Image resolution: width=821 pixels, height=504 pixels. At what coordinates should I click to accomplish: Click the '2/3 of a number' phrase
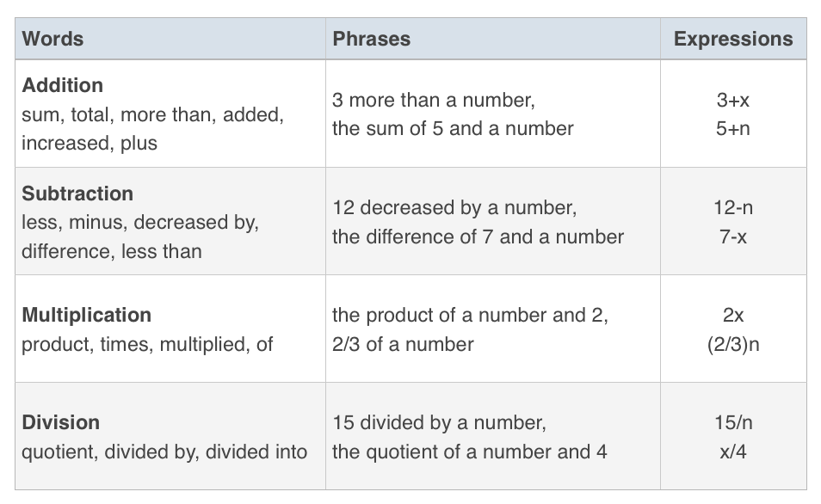pyautogui.click(x=403, y=344)
